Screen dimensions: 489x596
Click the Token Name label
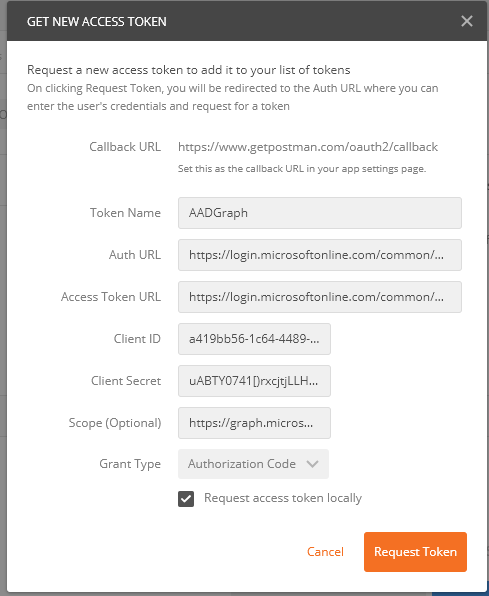point(125,213)
